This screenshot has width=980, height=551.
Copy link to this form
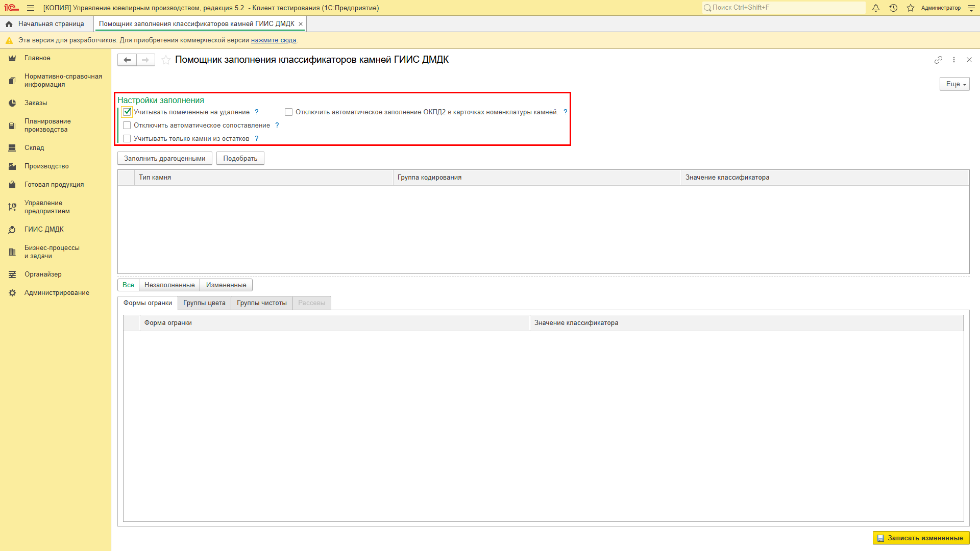pos(938,60)
